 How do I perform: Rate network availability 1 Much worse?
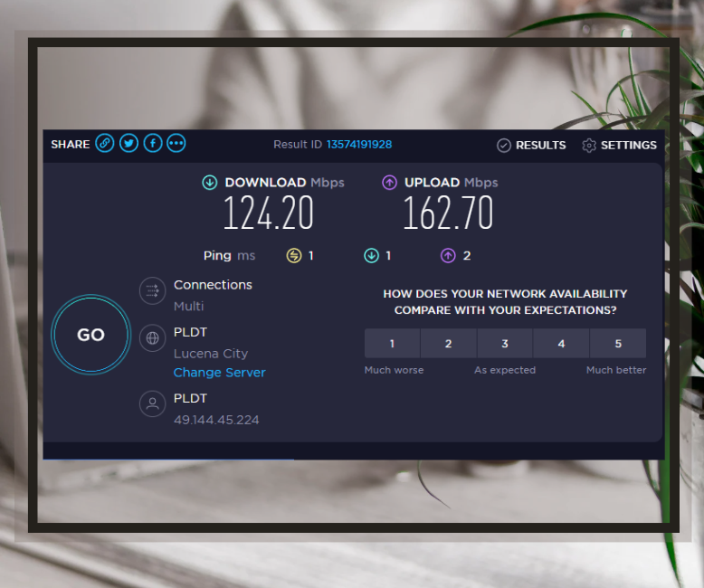point(392,344)
